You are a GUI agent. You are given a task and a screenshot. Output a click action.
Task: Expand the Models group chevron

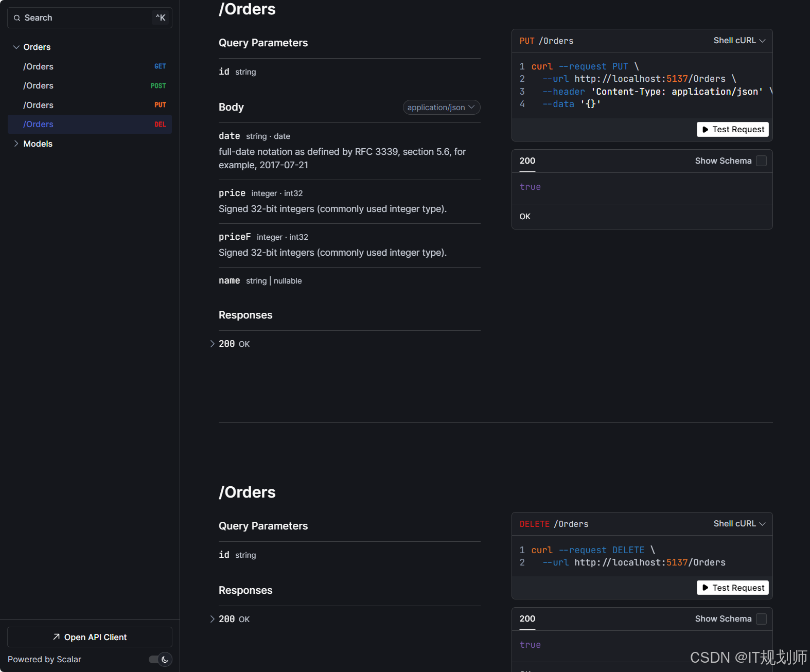pos(16,144)
